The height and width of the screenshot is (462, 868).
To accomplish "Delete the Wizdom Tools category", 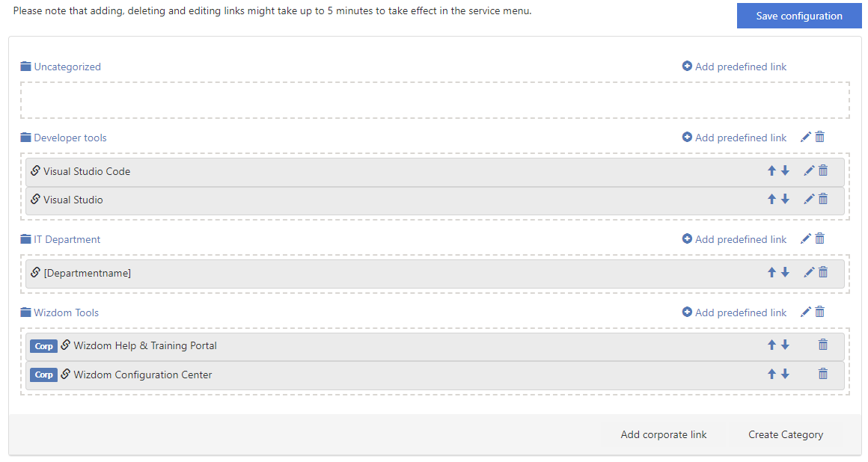I will point(819,312).
